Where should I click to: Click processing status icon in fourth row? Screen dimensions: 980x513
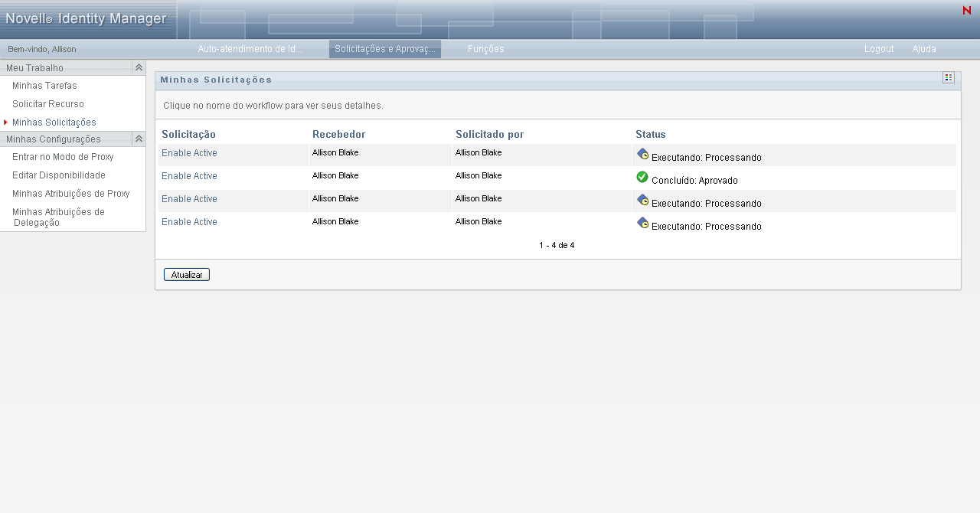[642, 222]
